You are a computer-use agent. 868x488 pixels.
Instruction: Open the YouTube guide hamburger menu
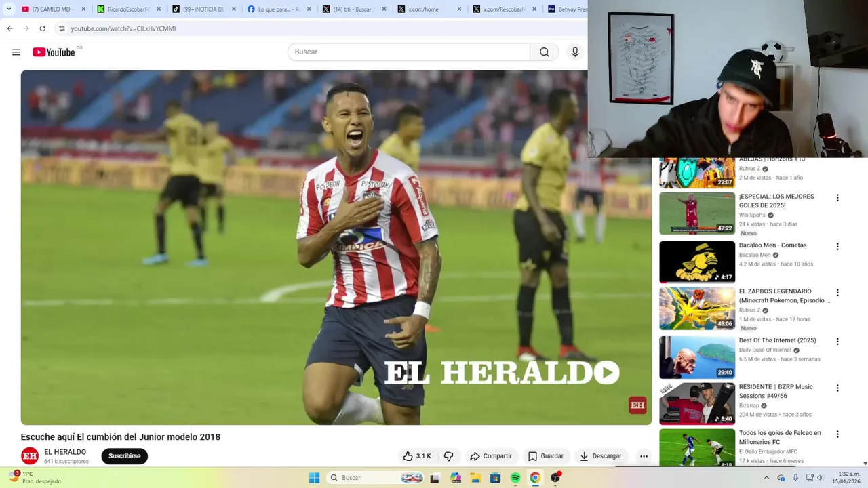(16, 52)
